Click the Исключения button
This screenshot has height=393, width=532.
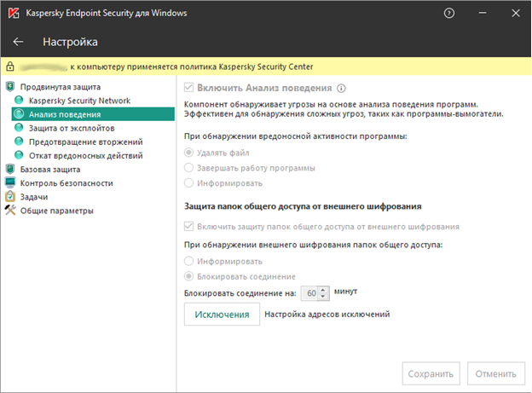(222, 315)
